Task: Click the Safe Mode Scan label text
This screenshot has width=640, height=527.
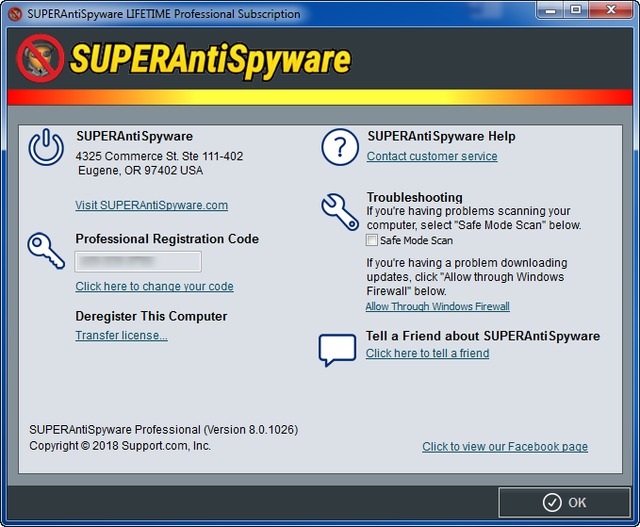Action: (416, 241)
